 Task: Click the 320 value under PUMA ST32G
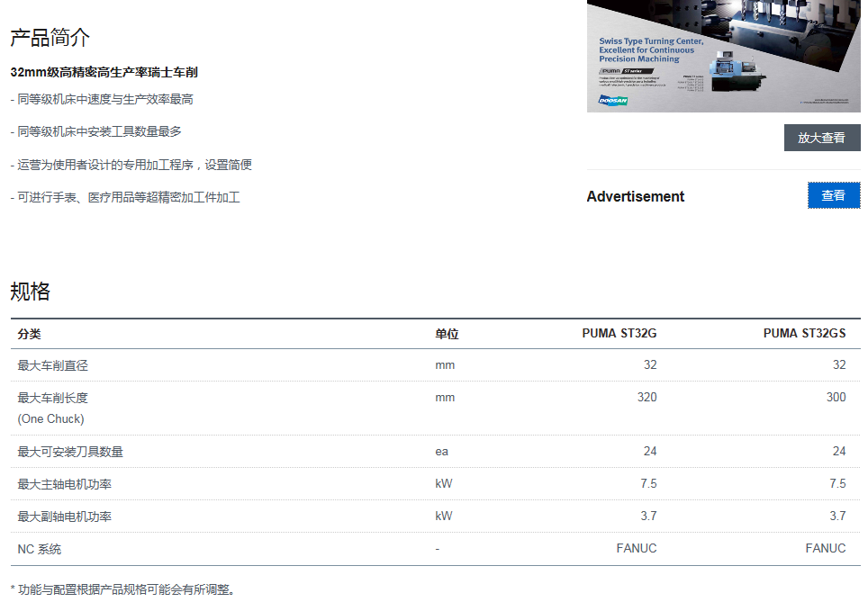tap(646, 397)
